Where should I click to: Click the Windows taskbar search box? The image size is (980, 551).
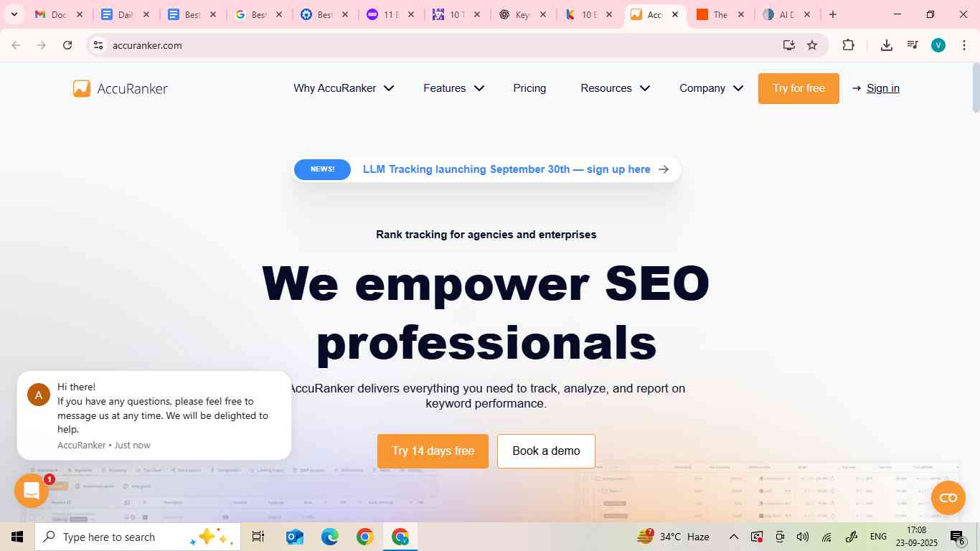click(x=138, y=537)
